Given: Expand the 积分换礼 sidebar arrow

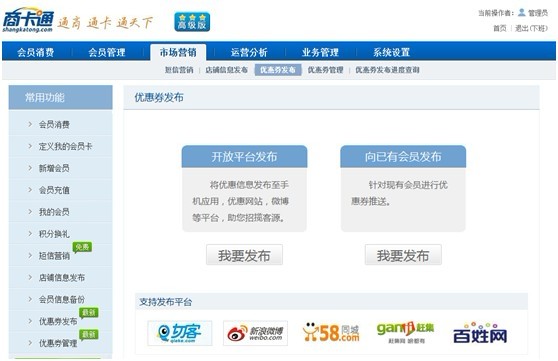Looking at the screenshot, I should click(30, 234).
